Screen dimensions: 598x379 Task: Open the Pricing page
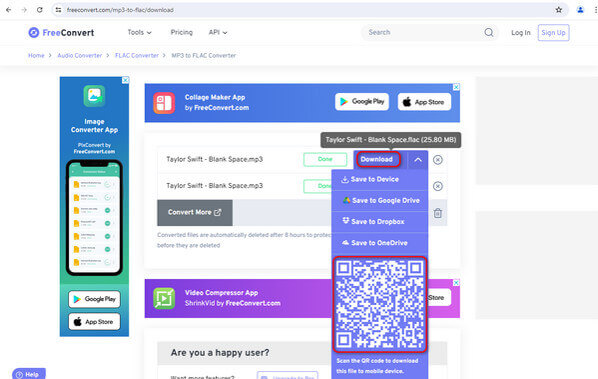(182, 32)
